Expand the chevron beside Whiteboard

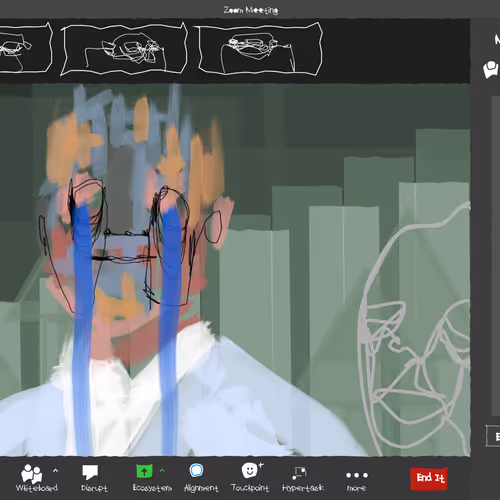[55, 471]
